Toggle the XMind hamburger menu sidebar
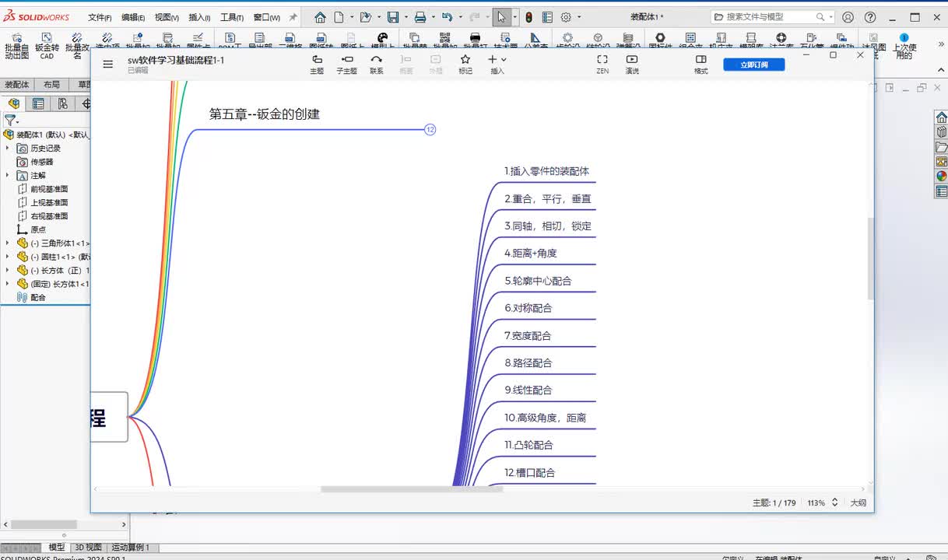This screenshot has height=560, width=948. pos(108,65)
